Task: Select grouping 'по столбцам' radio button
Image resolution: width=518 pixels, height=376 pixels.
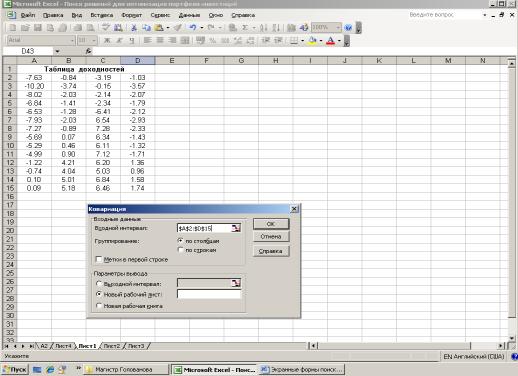Action: click(180, 240)
